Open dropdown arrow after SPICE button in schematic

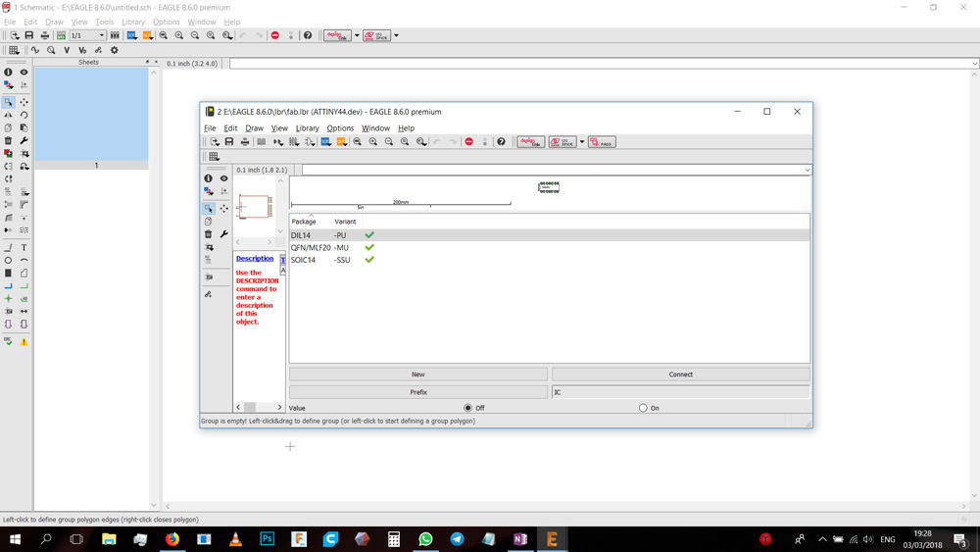tap(396, 35)
